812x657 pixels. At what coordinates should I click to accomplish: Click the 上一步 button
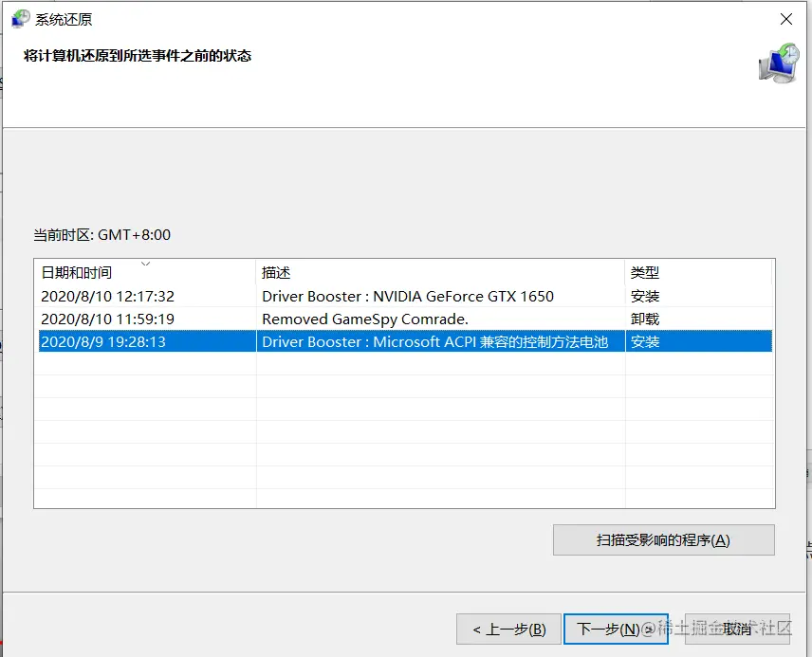point(508,629)
